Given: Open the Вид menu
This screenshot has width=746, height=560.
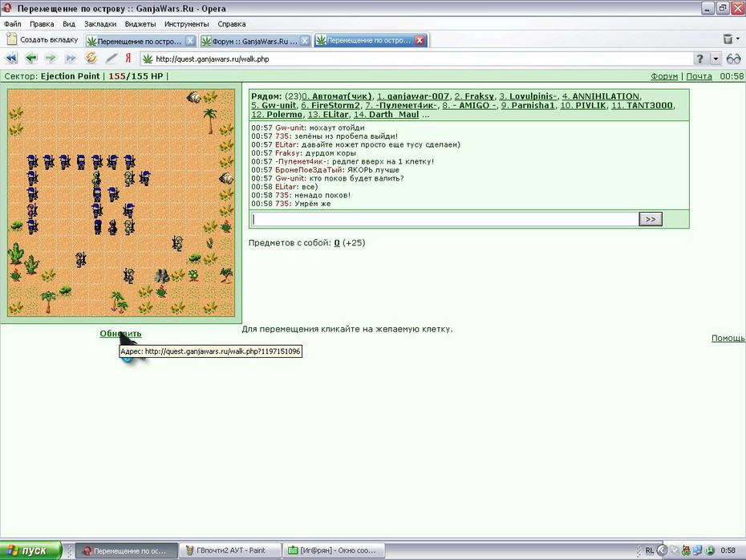Looking at the screenshot, I should coord(69,24).
